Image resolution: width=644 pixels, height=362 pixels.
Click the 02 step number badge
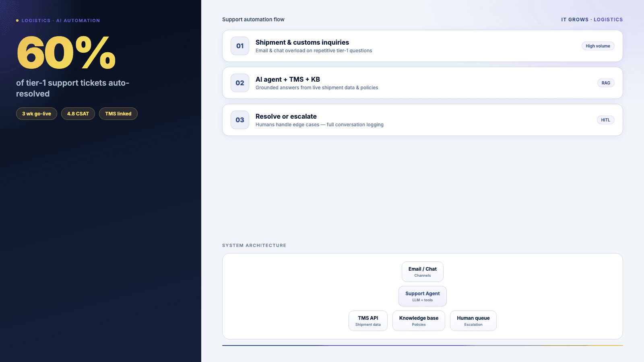click(240, 83)
